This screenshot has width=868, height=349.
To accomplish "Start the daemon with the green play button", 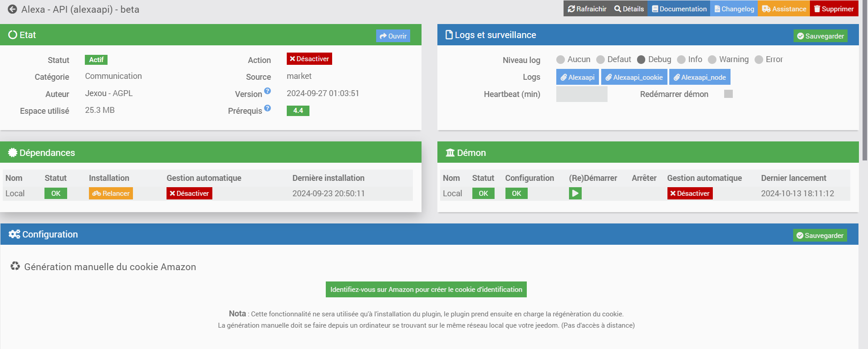I will tap(575, 194).
